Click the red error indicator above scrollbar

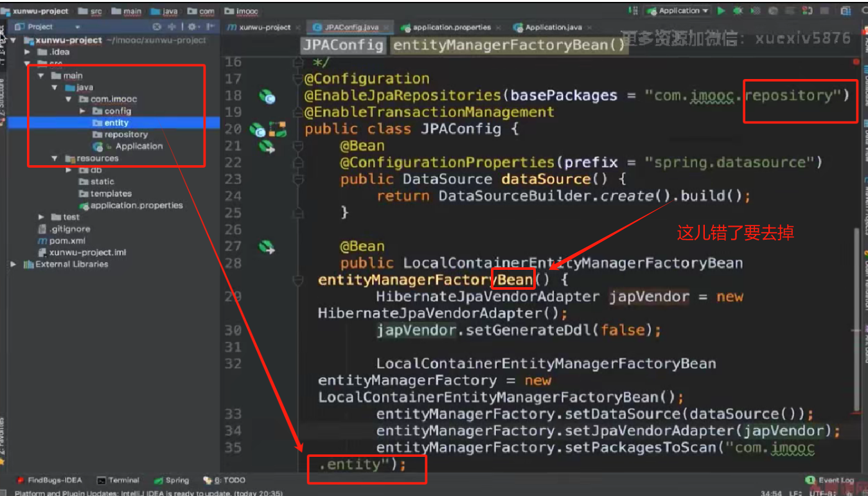click(856, 62)
